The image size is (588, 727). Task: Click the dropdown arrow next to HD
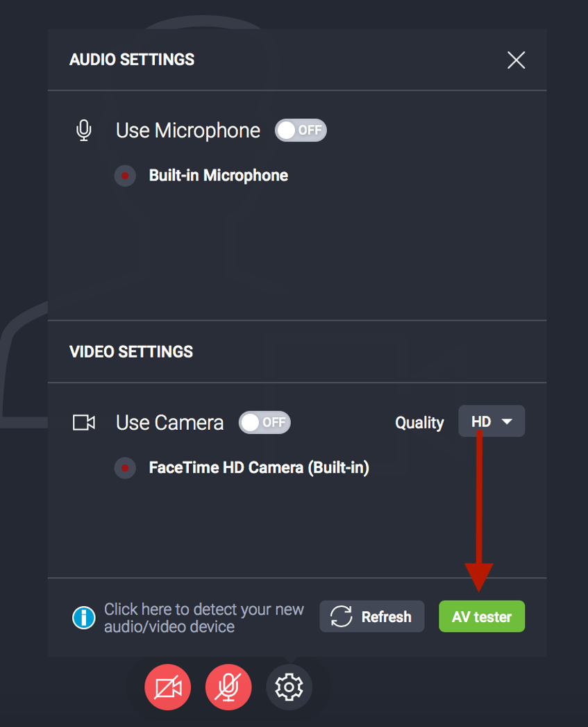point(507,421)
